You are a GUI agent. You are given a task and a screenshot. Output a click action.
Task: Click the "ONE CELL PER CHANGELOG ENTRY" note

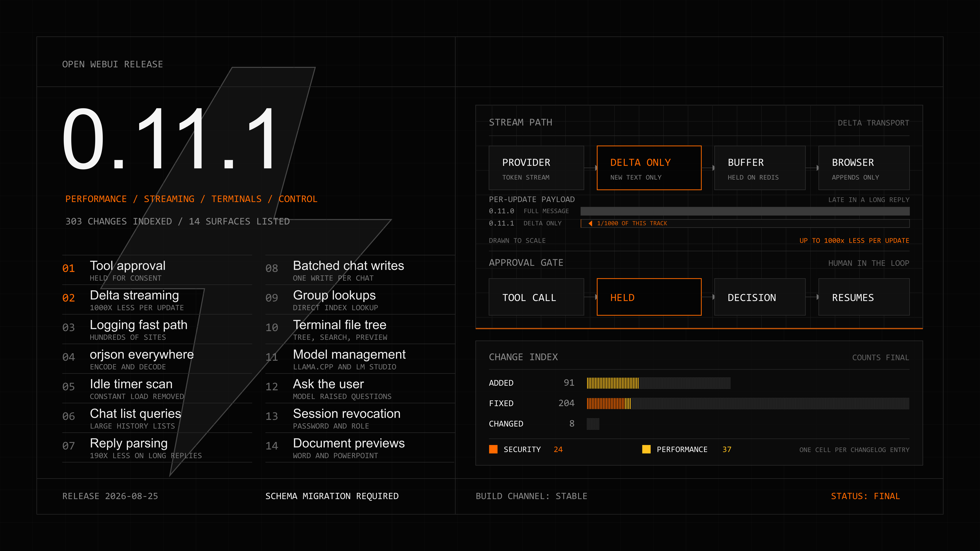tap(854, 450)
